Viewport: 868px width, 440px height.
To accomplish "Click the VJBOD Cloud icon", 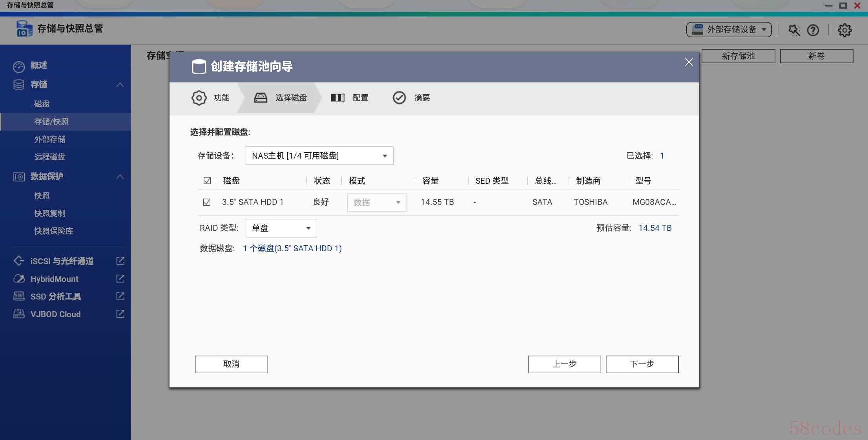I will click(x=18, y=314).
